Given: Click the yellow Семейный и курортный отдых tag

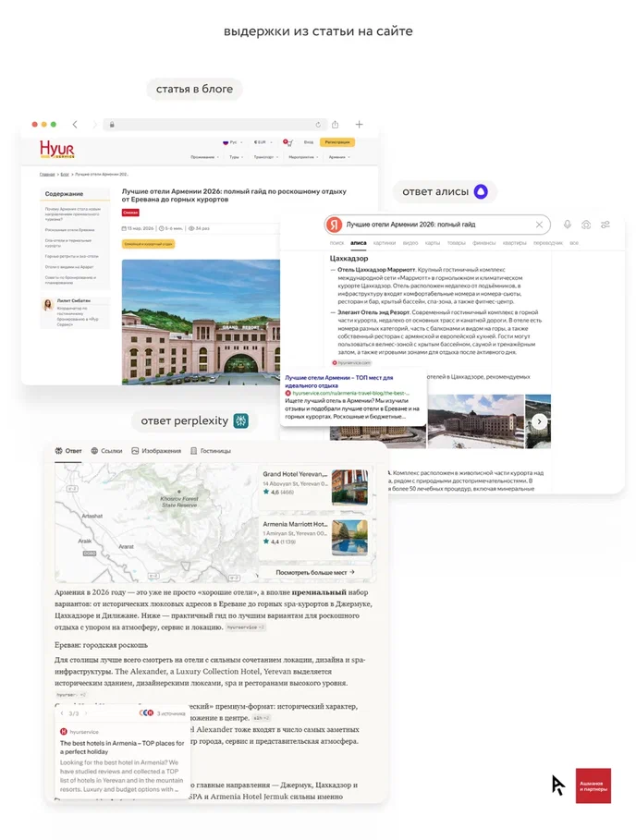Looking at the screenshot, I should tap(149, 244).
